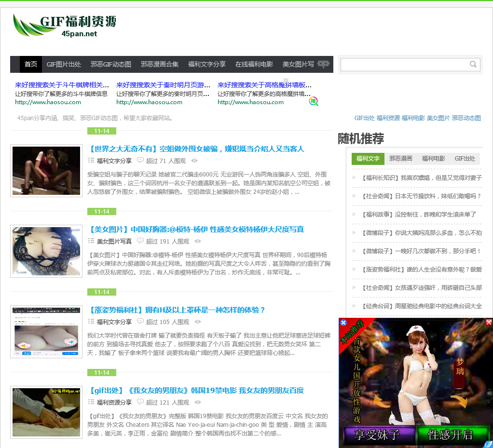This screenshot has height=448, width=493.
Task: Click arrow bullet before 【福利故事】 sidebar item
Action: [355, 214]
